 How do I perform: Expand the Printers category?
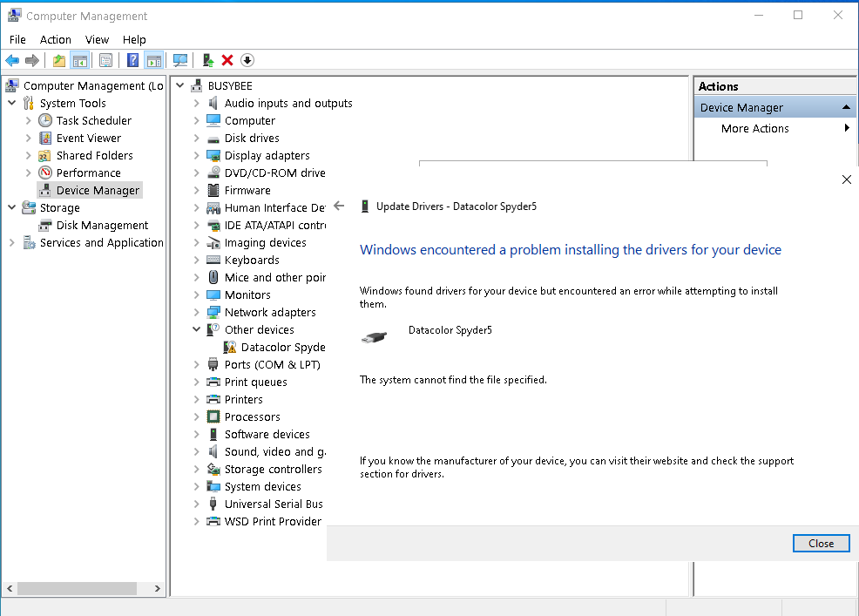pyautogui.click(x=196, y=400)
